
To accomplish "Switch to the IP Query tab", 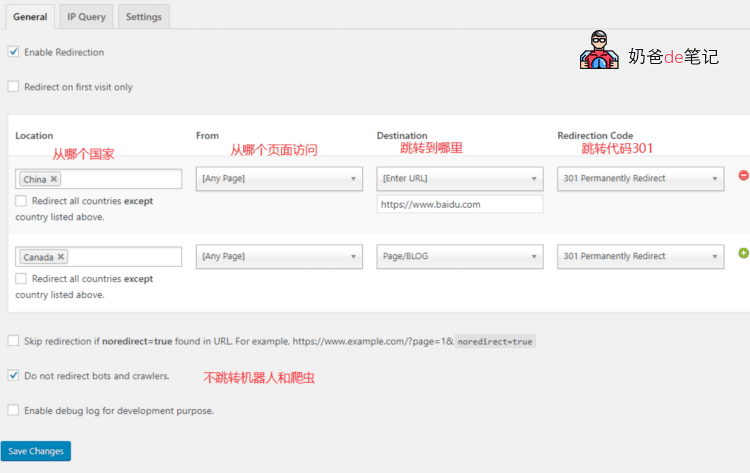I will pos(86,17).
